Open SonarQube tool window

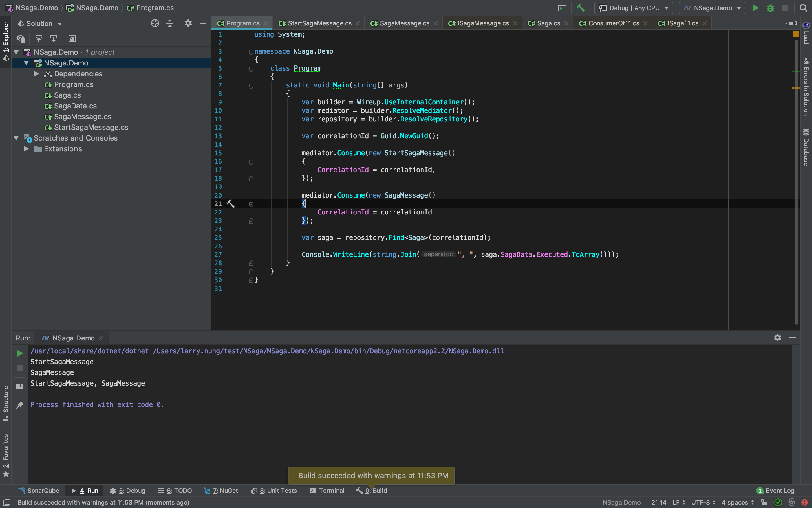pyautogui.click(x=39, y=491)
